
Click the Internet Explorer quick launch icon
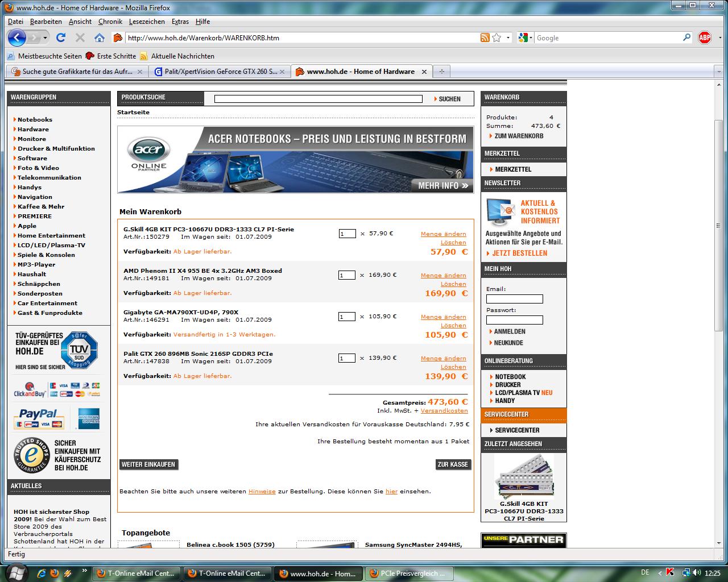[40, 573]
